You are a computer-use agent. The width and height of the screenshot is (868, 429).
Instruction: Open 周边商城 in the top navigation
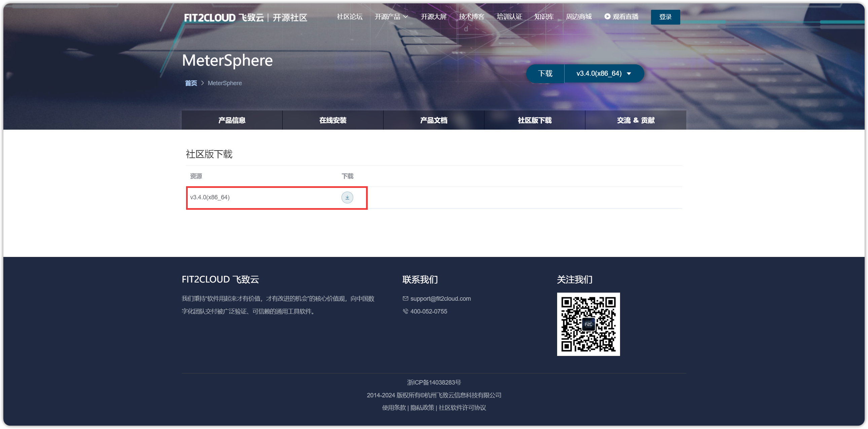tap(579, 17)
